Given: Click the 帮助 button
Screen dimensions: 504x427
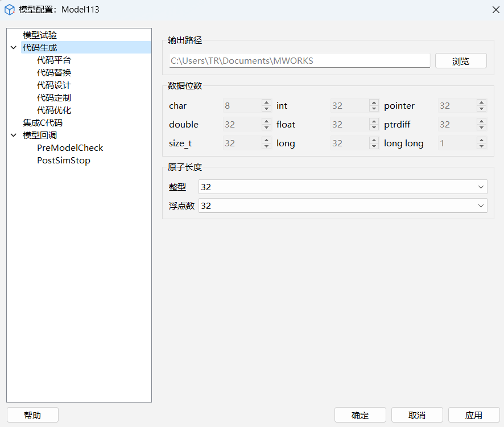Looking at the screenshot, I should point(32,415).
